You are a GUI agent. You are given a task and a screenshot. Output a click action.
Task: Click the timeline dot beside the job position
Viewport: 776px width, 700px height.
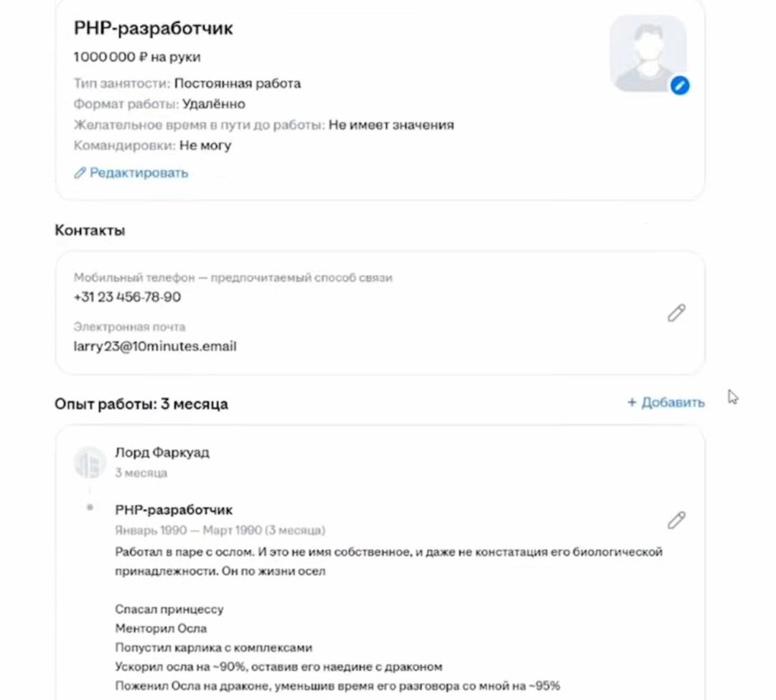coord(90,508)
